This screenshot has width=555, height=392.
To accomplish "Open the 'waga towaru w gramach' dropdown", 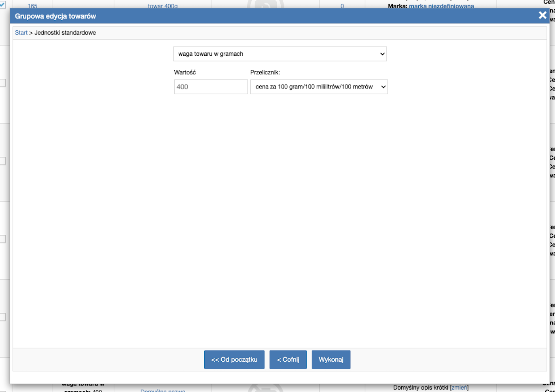I will click(280, 54).
